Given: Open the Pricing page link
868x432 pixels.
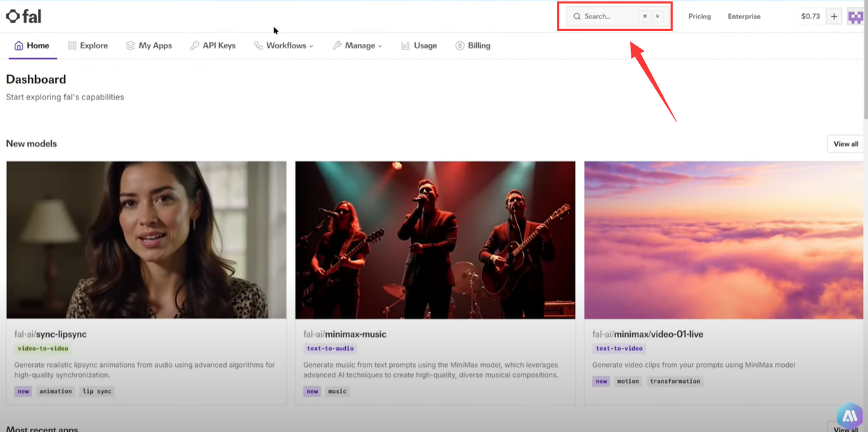Looking at the screenshot, I should pyautogui.click(x=699, y=16).
